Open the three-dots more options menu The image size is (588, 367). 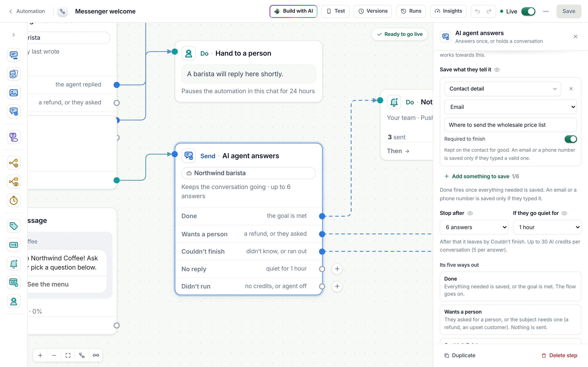pyautogui.click(x=546, y=11)
